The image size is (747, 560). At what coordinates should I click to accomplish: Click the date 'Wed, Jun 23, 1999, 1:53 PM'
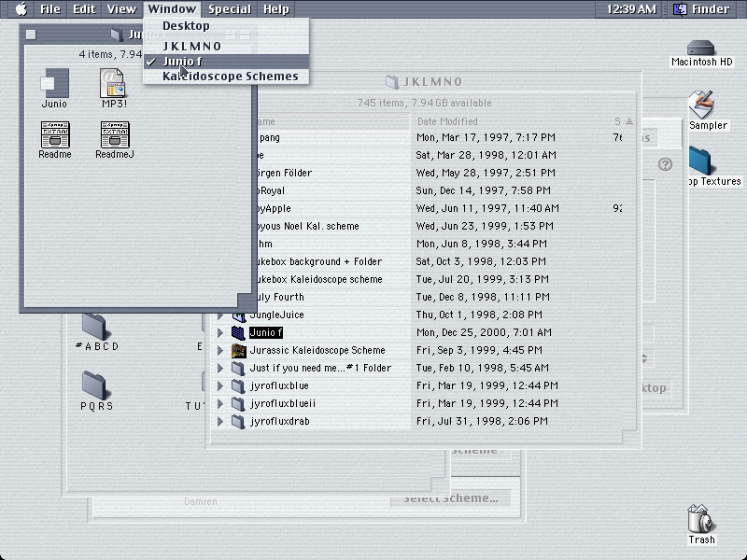[485, 226]
